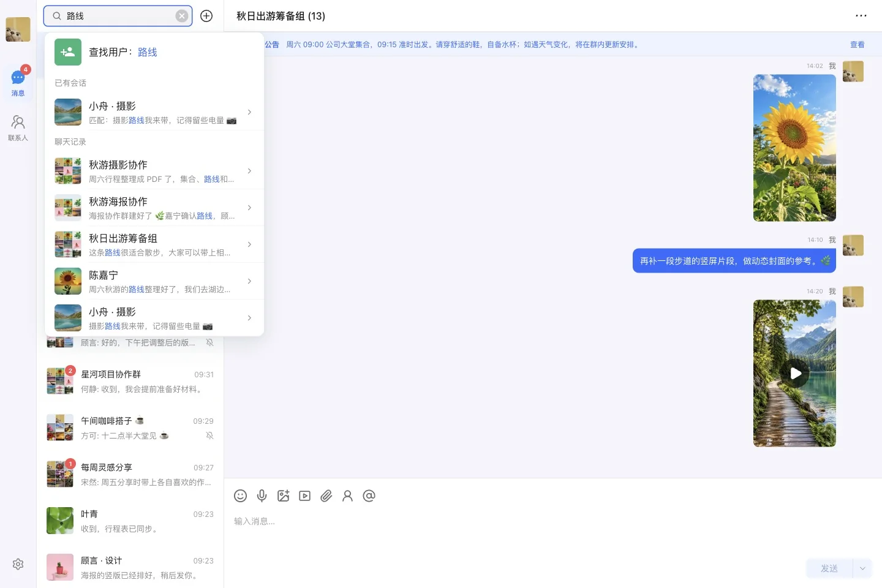Open the emoji picker
The height and width of the screenshot is (588, 882).
click(240, 496)
